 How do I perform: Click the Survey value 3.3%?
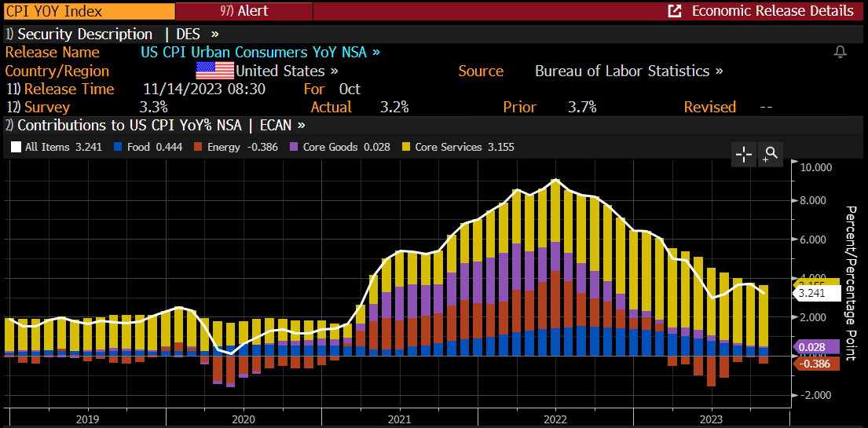coord(155,107)
